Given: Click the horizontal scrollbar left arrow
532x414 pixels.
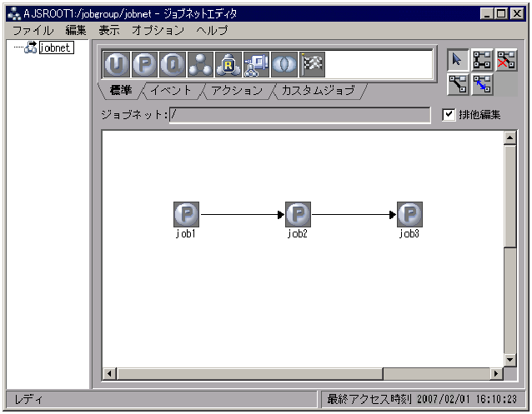Looking at the screenshot, I should pos(109,374).
